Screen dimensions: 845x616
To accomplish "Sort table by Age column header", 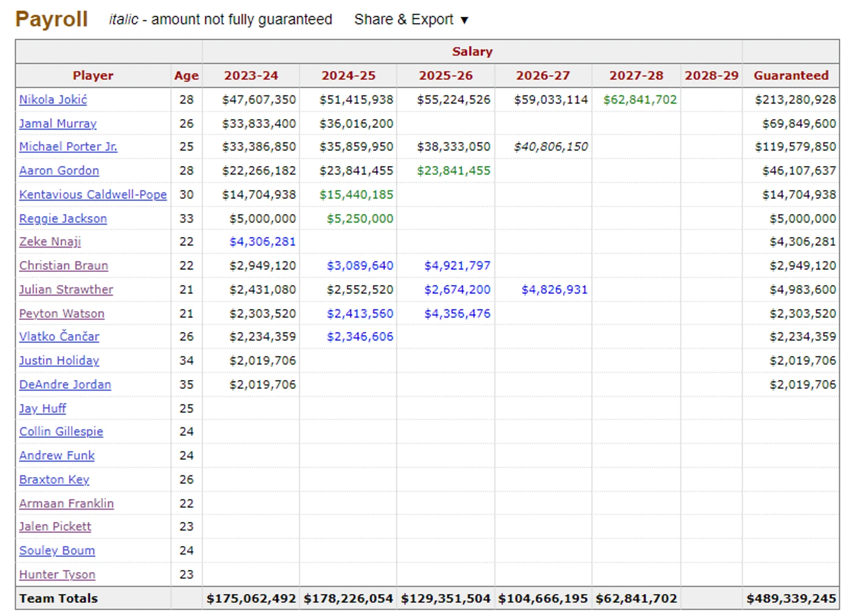I will coord(186,76).
